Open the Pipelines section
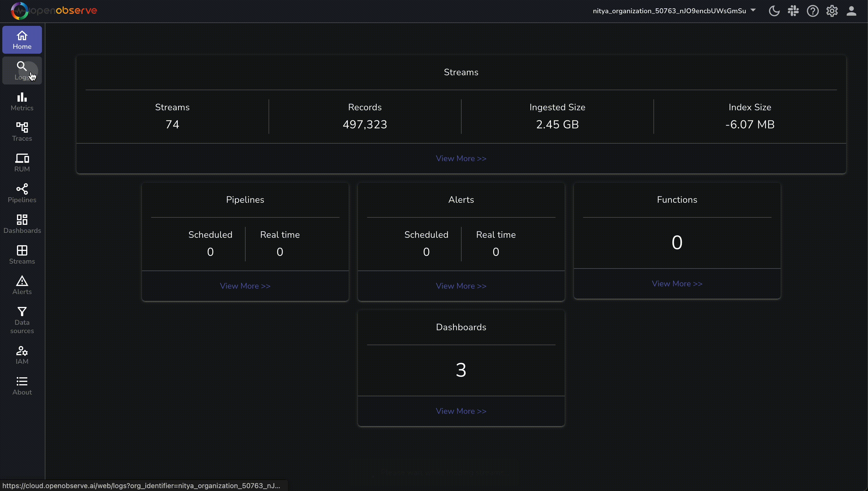 (22, 193)
